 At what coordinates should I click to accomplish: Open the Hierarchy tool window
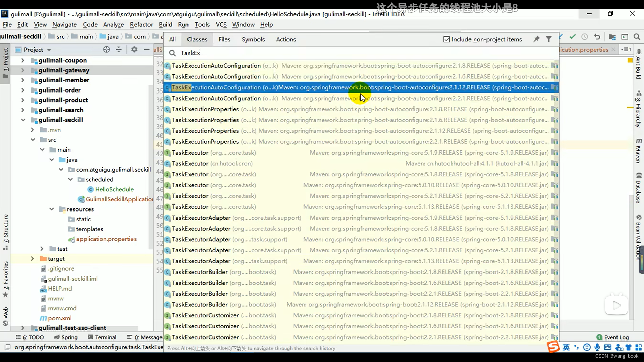click(638, 109)
